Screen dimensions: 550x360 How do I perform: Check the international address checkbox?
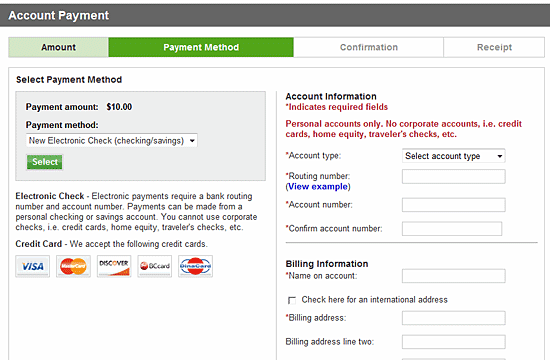point(292,300)
